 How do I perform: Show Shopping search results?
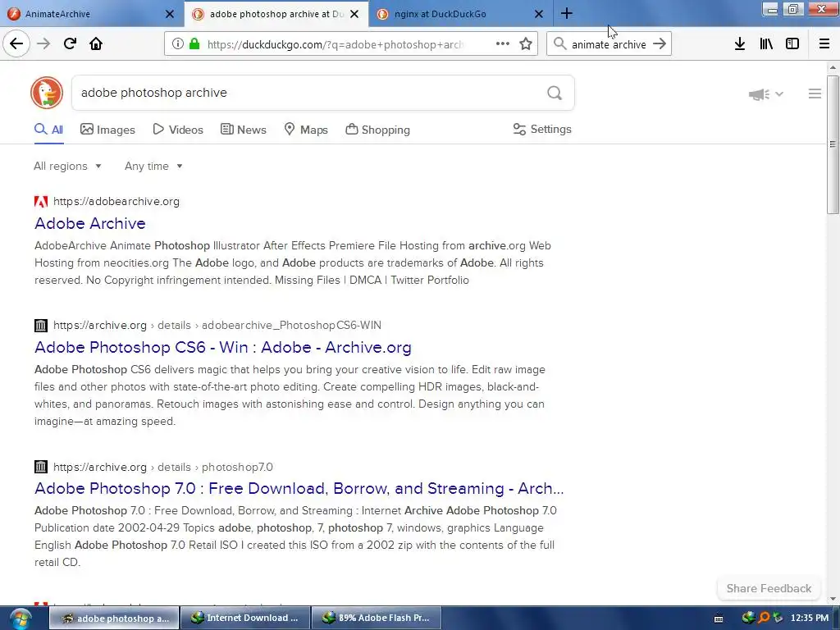coord(377,130)
